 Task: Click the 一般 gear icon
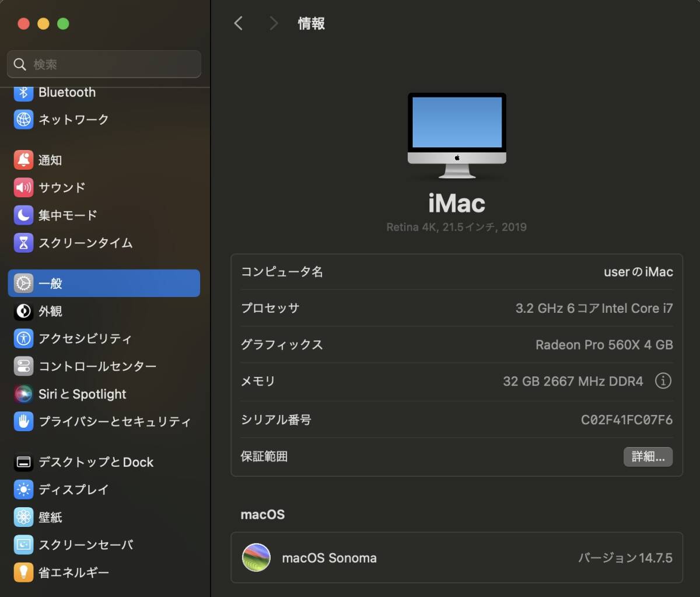[x=23, y=284]
